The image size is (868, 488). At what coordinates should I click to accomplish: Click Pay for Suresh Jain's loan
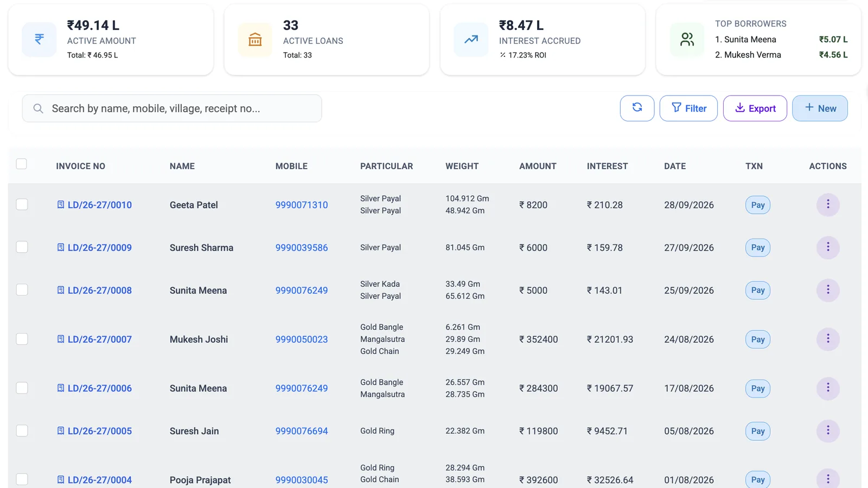point(758,431)
